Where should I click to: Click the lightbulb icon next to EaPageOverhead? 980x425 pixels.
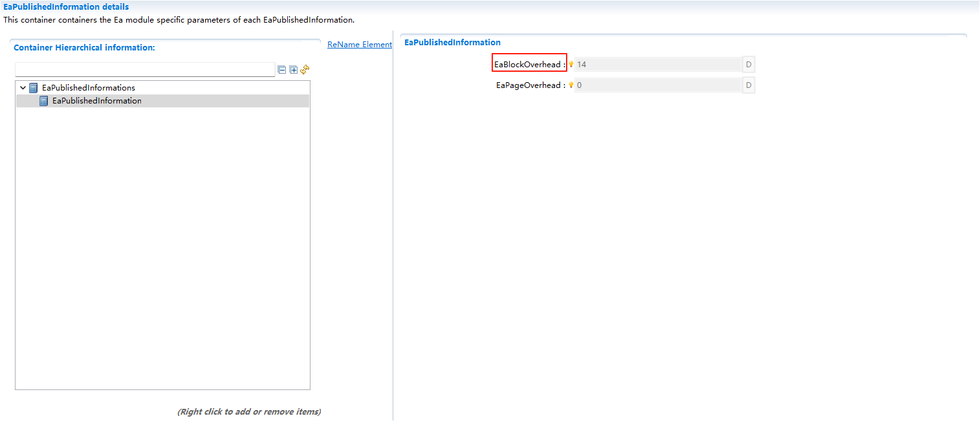pos(571,85)
